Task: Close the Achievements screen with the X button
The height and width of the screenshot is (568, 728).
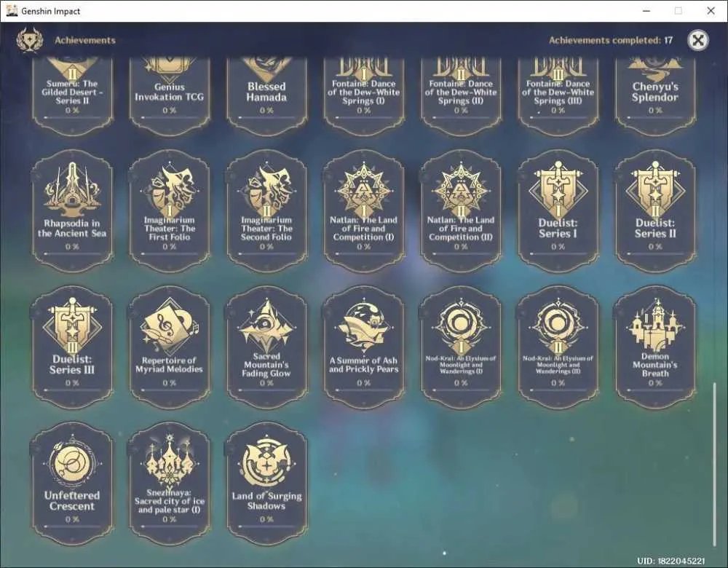Action: (698, 40)
